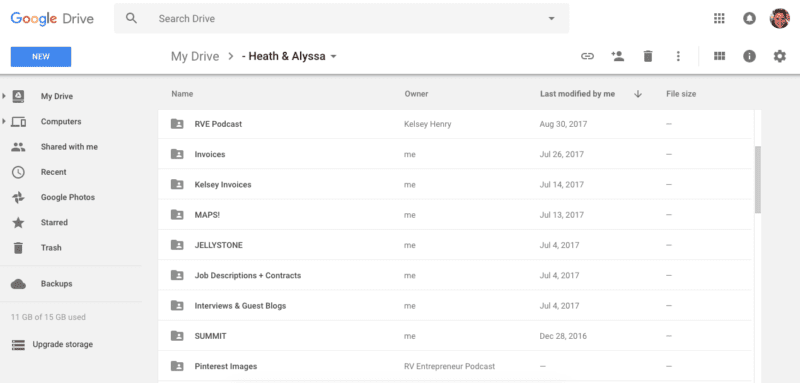Open Computers in sidebar
800x383 pixels.
pyautogui.click(x=61, y=121)
